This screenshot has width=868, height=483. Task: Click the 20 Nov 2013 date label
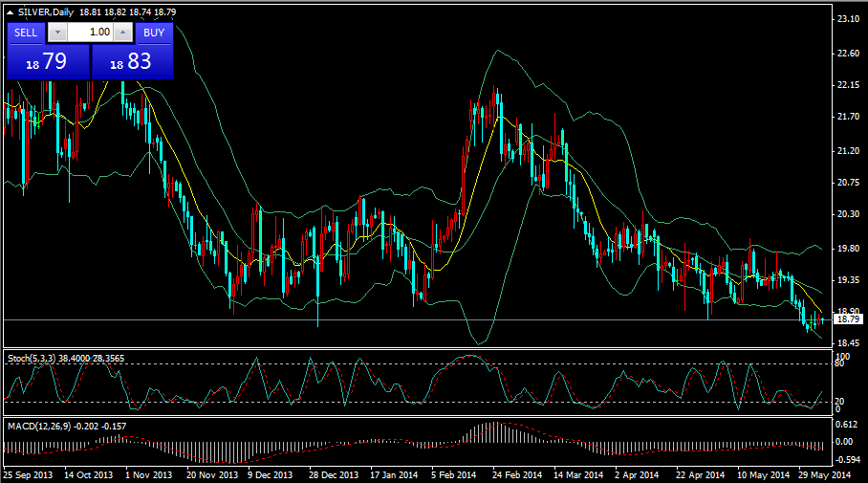(x=212, y=474)
